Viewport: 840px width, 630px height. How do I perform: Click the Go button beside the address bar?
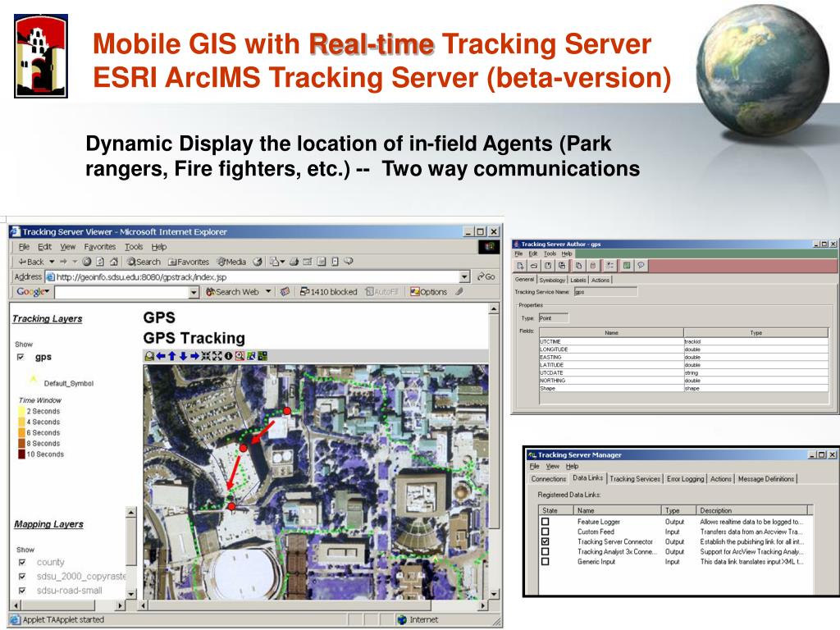[486, 277]
